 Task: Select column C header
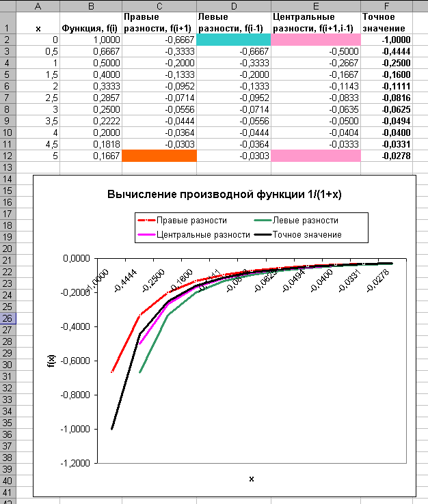pyautogui.click(x=159, y=6)
